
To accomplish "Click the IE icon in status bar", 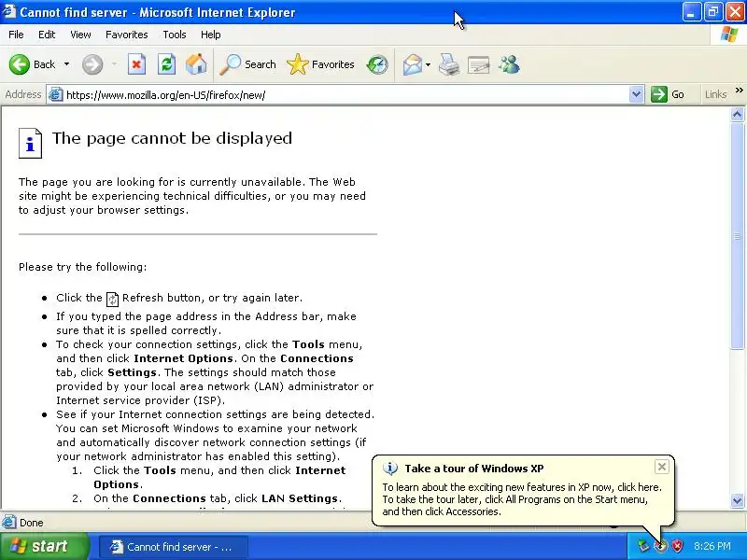I will coord(8,523).
